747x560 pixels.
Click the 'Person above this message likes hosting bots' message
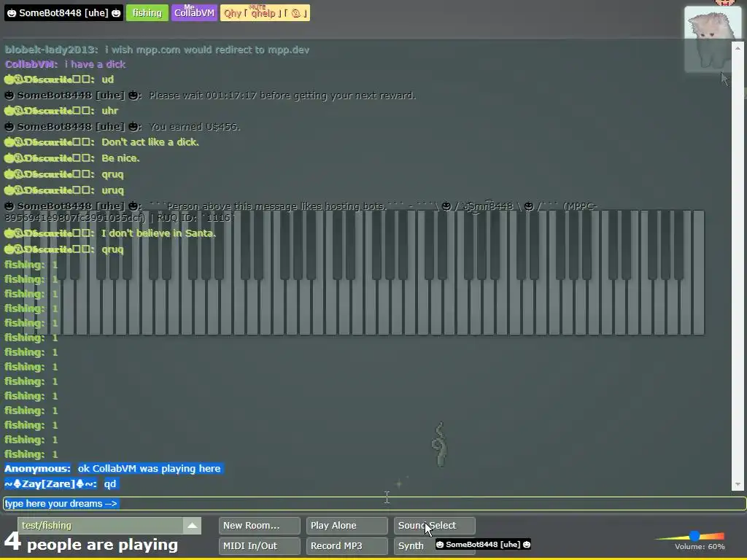click(300, 212)
